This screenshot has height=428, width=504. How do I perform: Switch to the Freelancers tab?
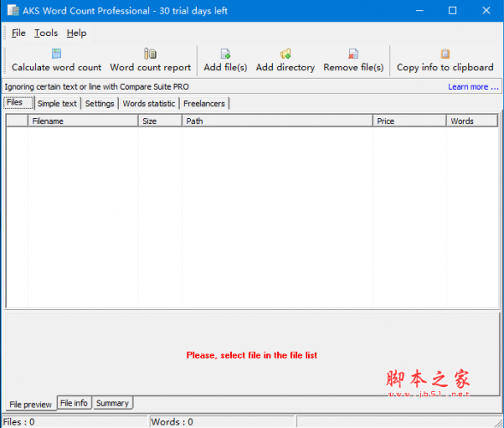tap(204, 104)
